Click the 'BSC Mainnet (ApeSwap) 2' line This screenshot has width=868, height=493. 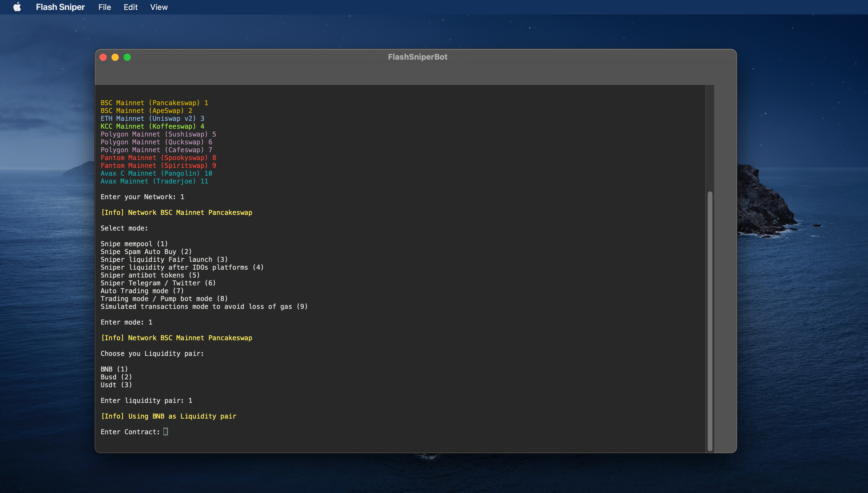click(x=146, y=111)
